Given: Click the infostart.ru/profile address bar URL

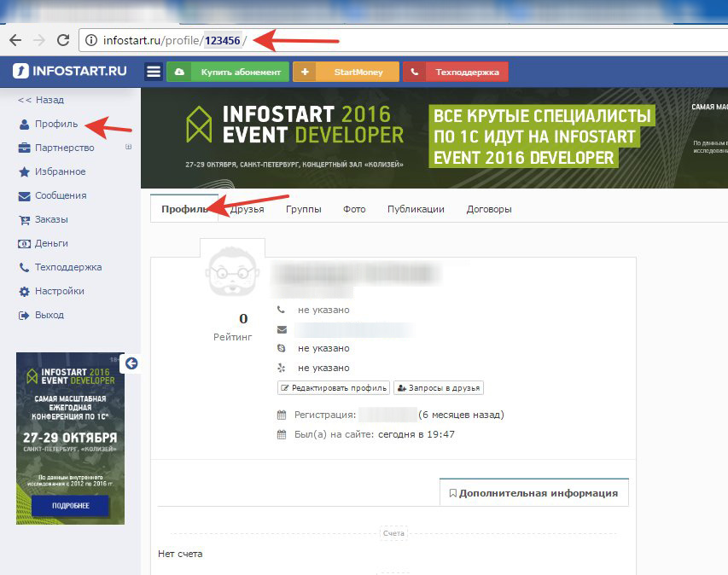Looking at the screenshot, I should click(x=175, y=41).
